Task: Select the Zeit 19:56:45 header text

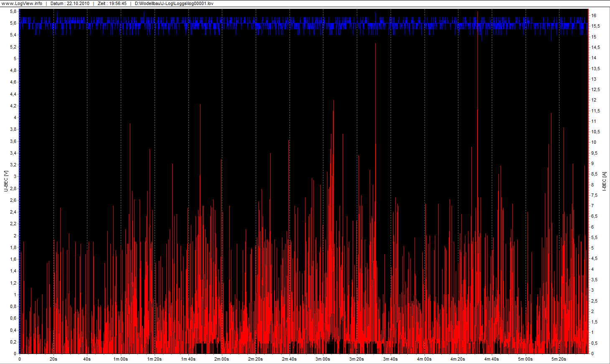Action: tap(112, 3)
